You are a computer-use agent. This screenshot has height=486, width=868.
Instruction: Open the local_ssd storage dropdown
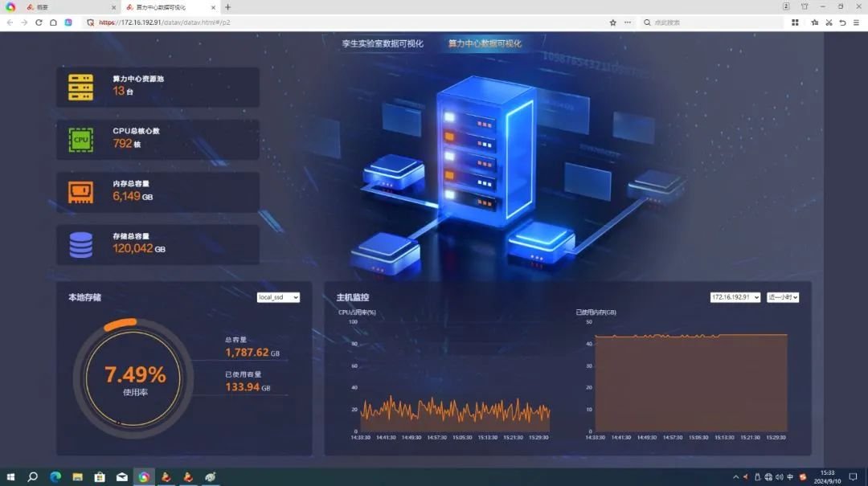[x=278, y=297]
